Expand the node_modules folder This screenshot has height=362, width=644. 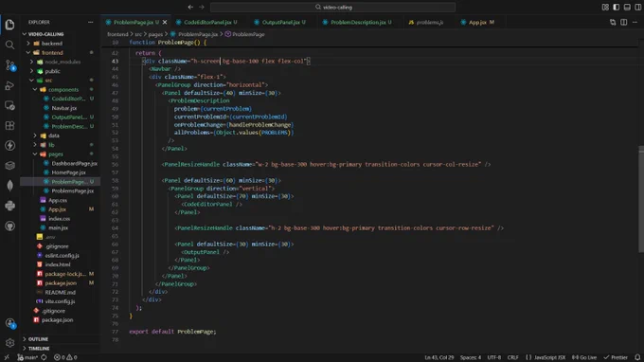click(x=31, y=62)
